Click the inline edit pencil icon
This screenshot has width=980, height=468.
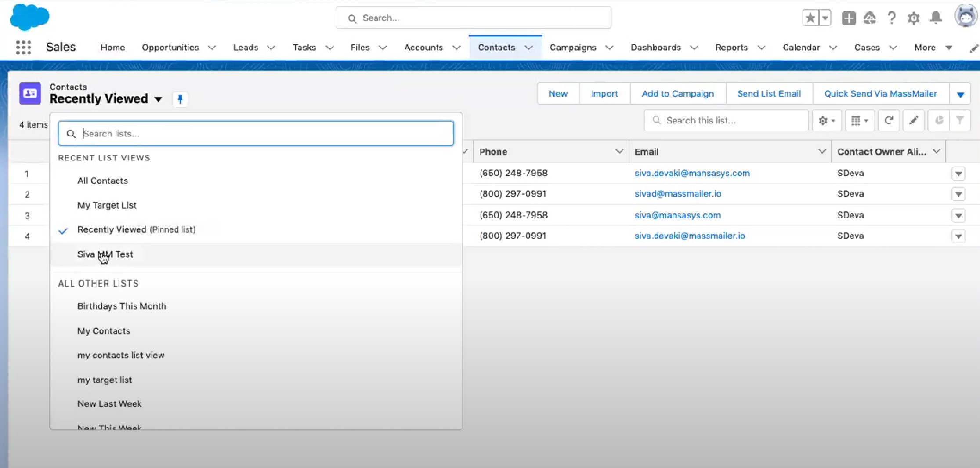914,120
